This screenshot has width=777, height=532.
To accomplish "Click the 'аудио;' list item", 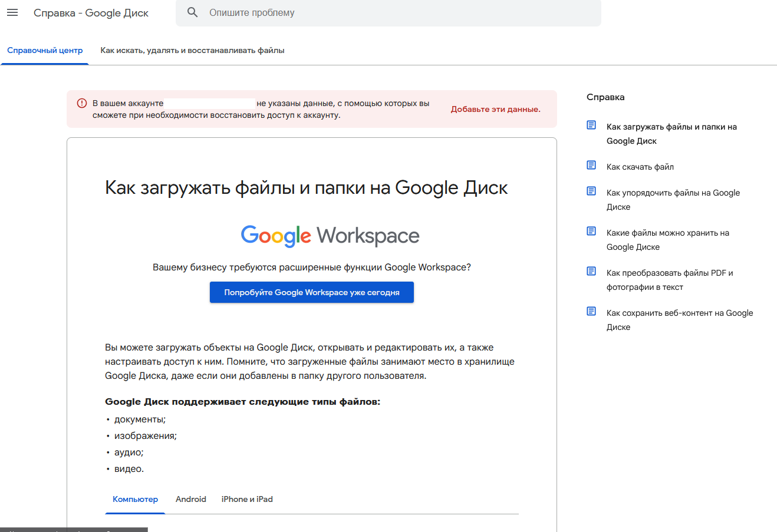I will (129, 452).
